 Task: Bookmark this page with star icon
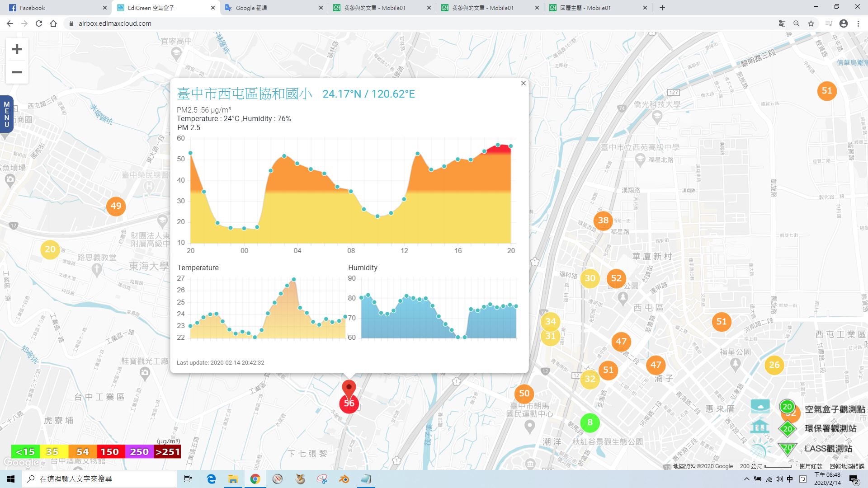click(811, 23)
